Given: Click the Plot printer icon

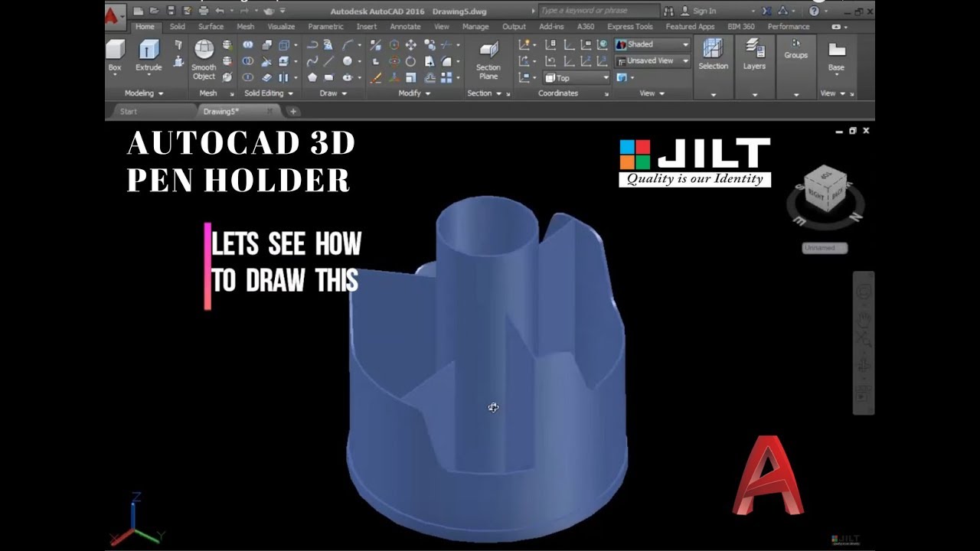Looking at the screenshot, I should tap(204, 11).
